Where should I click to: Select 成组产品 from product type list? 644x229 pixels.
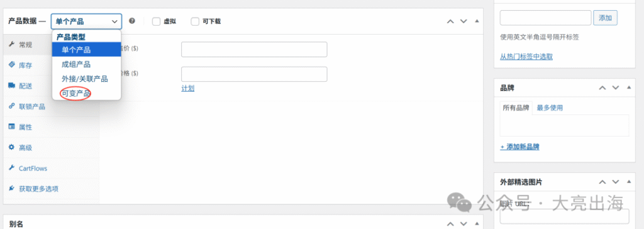(x=76, y=64)
